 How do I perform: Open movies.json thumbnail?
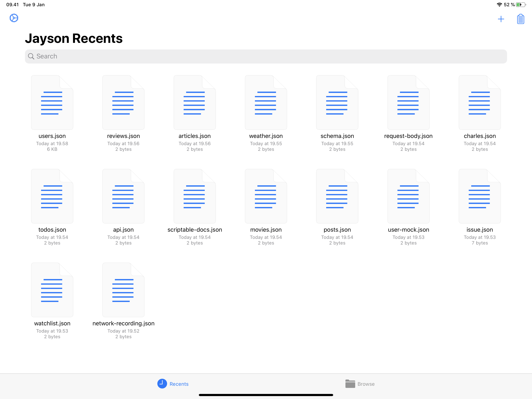pos(266,196)
